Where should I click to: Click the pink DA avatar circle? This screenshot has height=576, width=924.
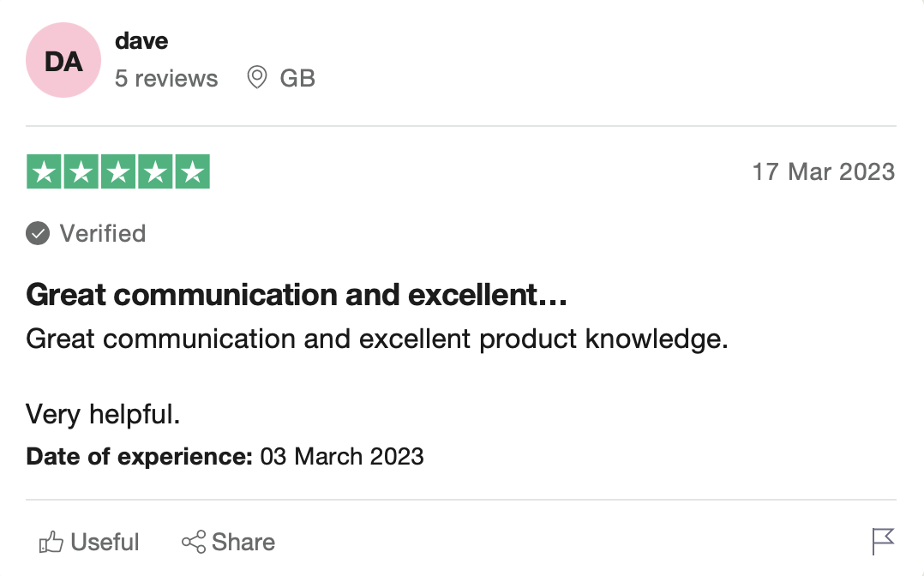click(63, 60)
